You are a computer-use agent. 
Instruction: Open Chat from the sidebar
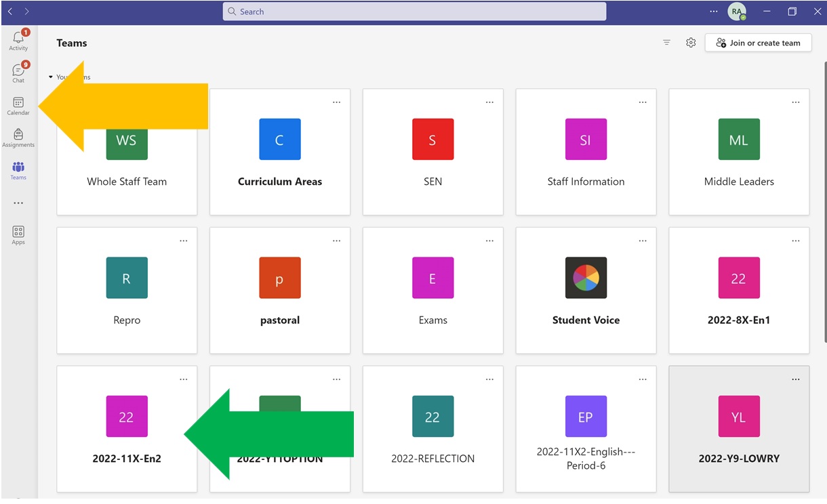18,72
